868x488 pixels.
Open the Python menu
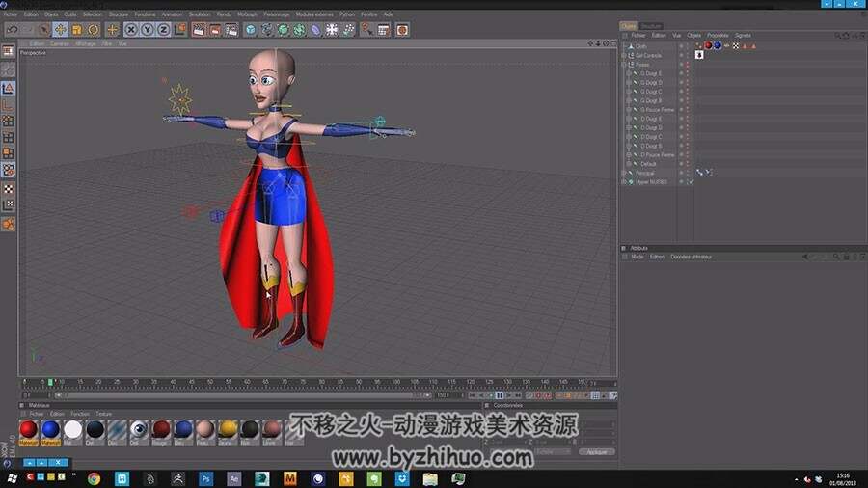click(x=347, y=14)
